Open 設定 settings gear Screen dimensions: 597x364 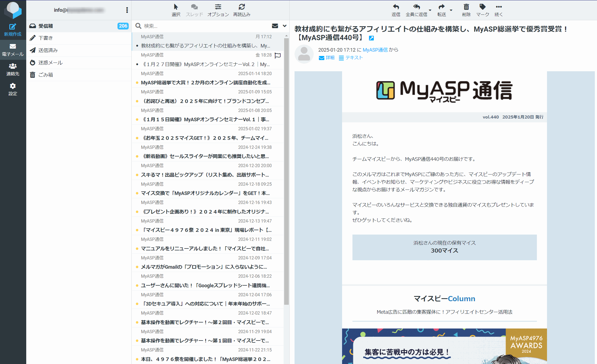pos(13,89)
